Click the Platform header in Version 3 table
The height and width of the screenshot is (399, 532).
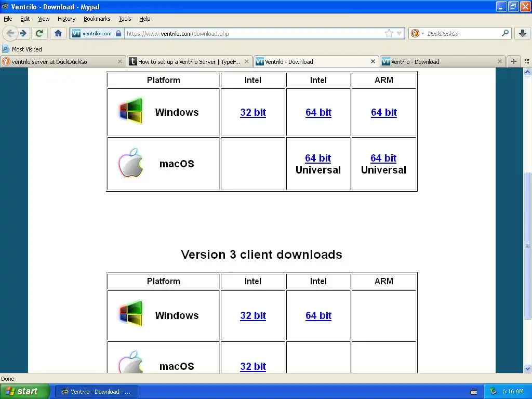(163, 281)
